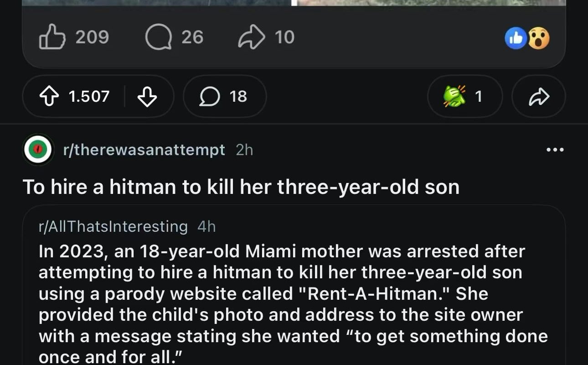Click the r/therewasanattempt avatar

[x=38, y=149]
